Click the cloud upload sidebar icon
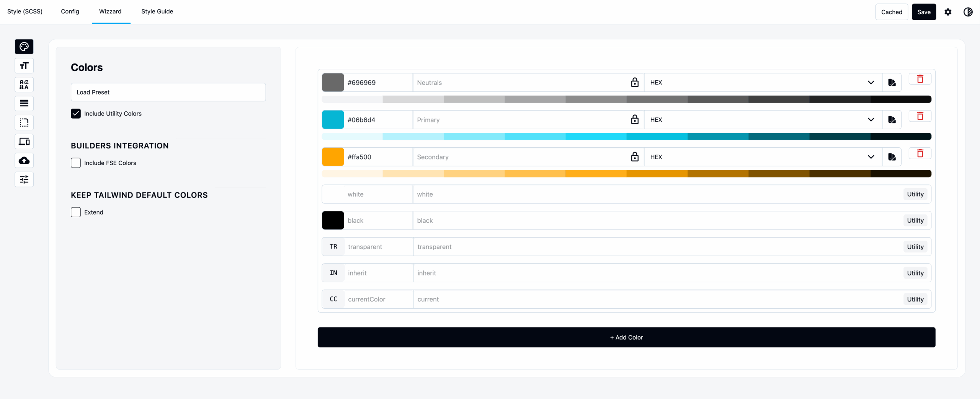The image size is (980, 399). 24,160
